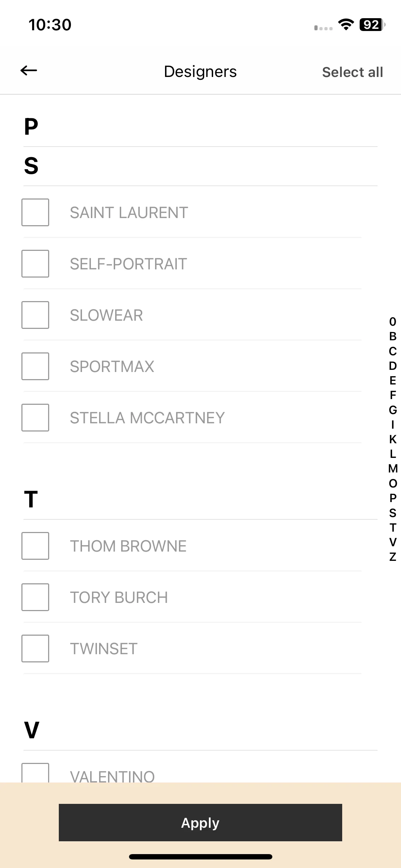Tap the Apply button
This screenshot has width=401, height=868.
(x=200, y=822)
